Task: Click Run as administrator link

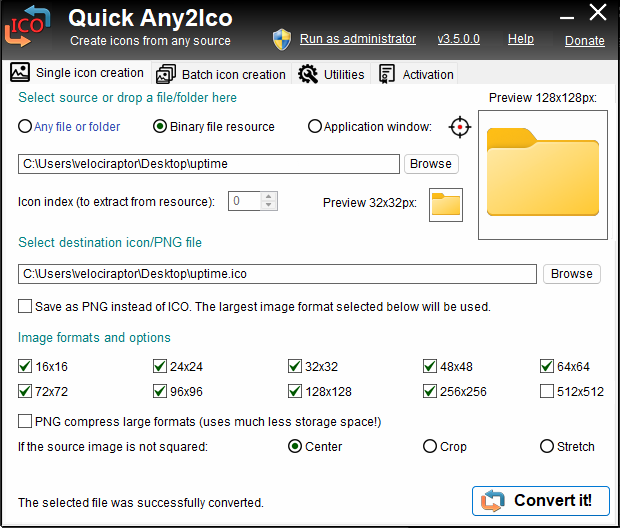Action: coord(358,39)
